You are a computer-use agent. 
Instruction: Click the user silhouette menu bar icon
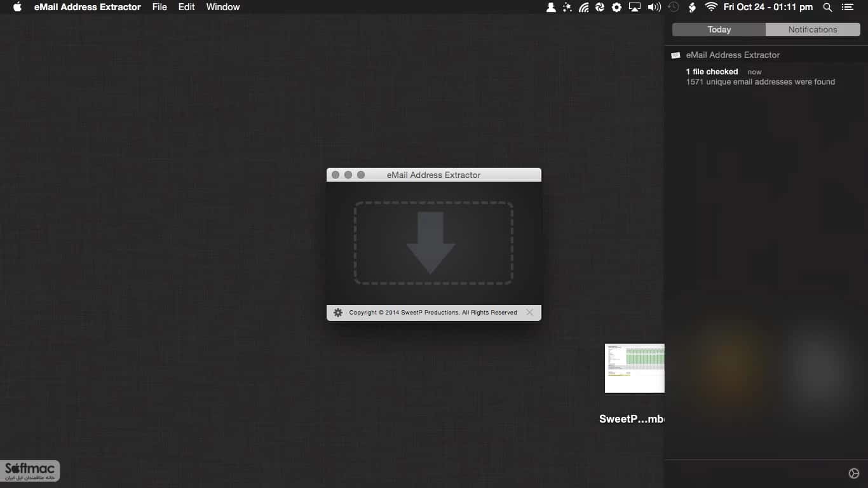click(551, 7)
